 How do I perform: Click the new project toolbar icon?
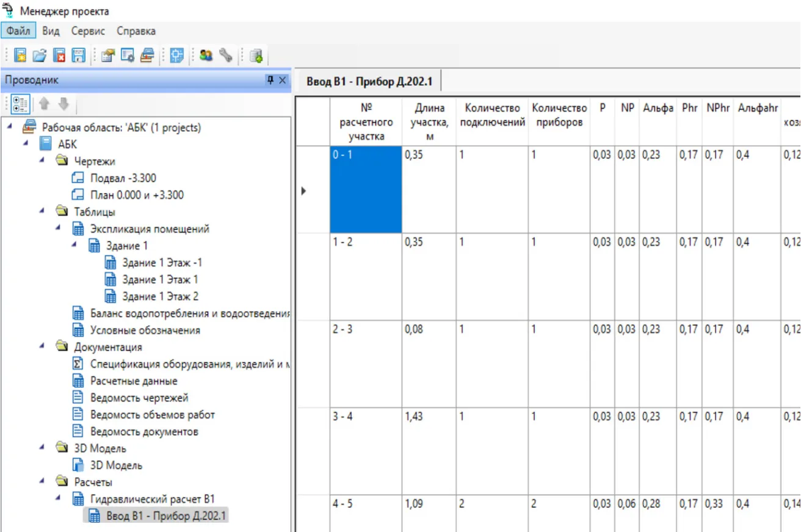(x=20, y=56)
